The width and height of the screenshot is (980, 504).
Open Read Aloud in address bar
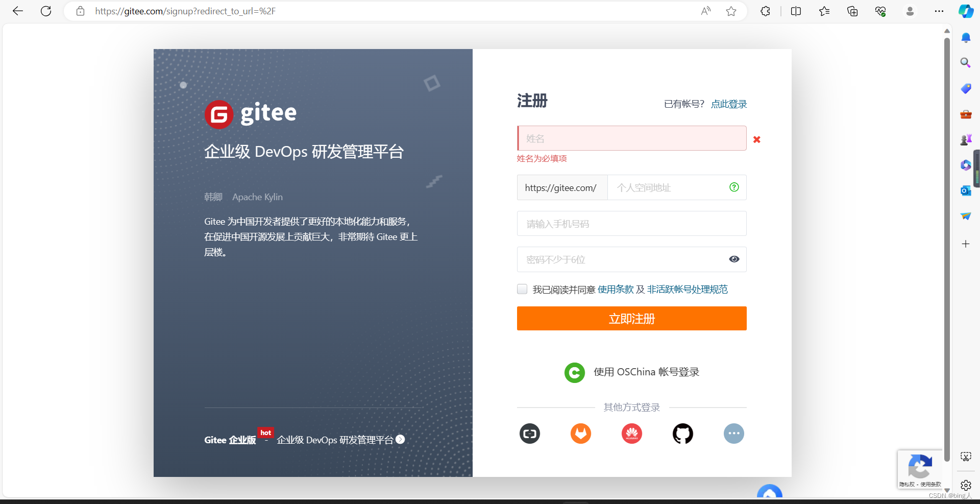706,11
